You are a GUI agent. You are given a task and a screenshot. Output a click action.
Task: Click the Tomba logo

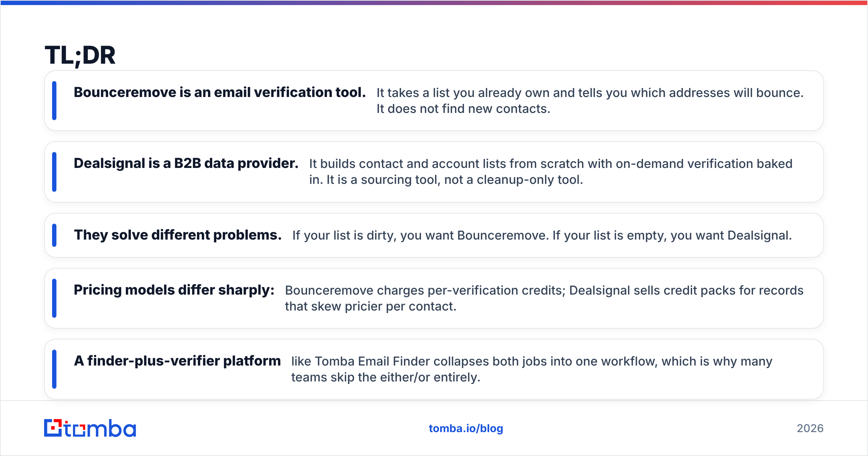[90, 428]
